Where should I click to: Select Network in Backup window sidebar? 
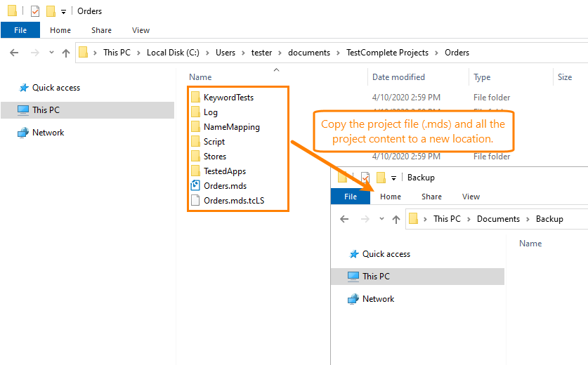click(x=378, y=299)
